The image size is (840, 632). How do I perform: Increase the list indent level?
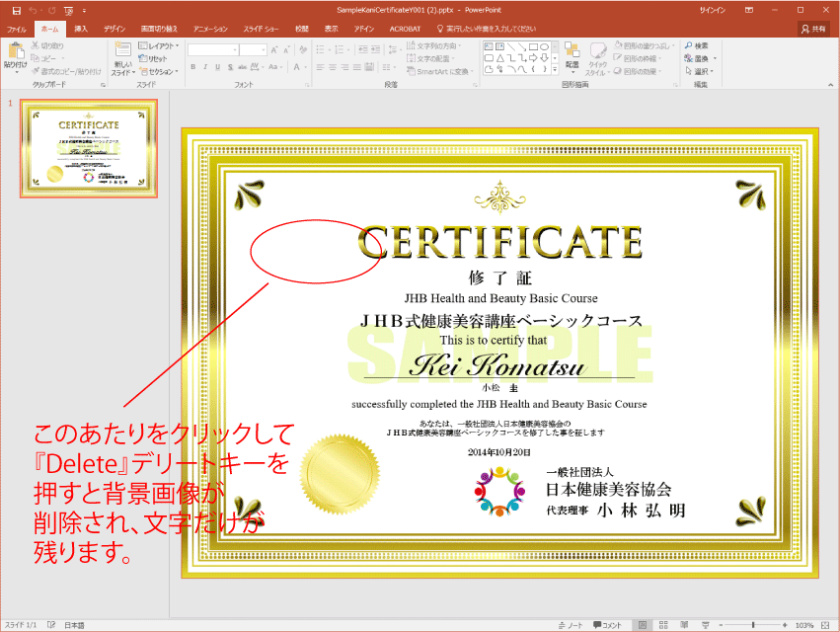(x=375, y=49)
